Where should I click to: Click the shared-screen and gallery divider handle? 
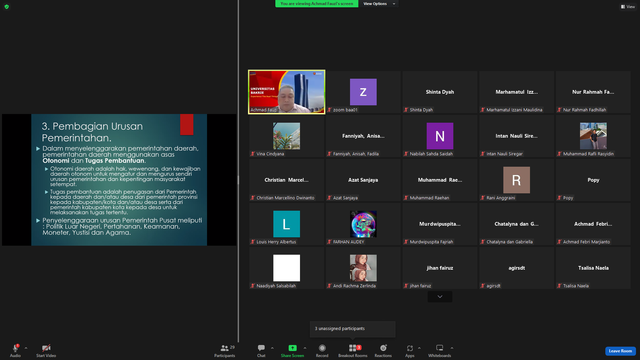coord(238,180)
